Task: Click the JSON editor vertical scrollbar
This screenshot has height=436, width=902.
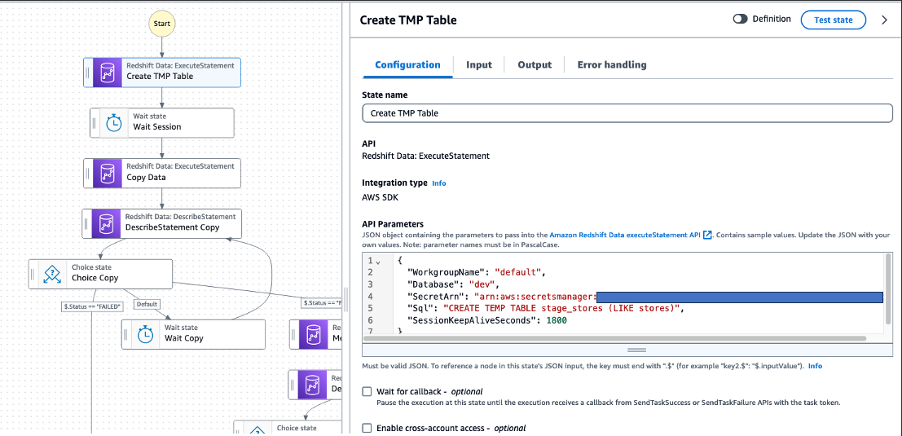Action: click(887, 290)
